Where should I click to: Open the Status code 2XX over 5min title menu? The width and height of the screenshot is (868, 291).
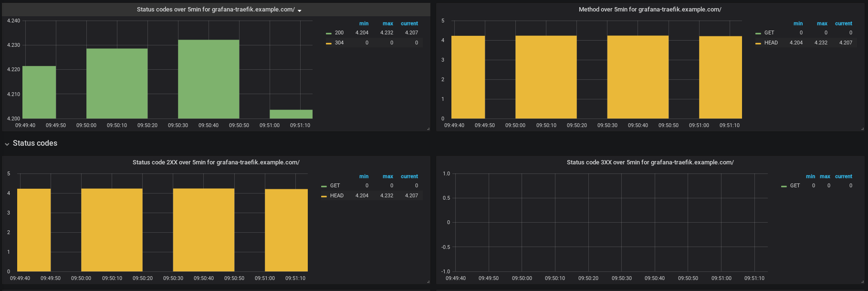216,162
